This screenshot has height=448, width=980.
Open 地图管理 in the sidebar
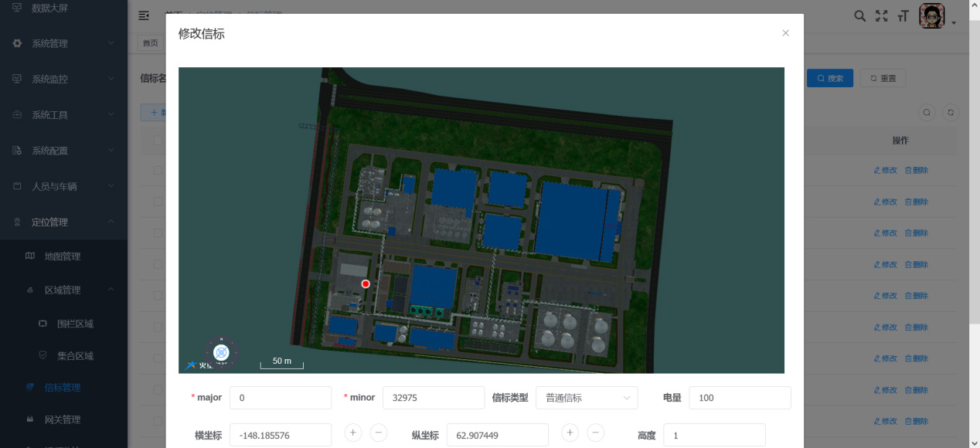[x=62, y=256]
